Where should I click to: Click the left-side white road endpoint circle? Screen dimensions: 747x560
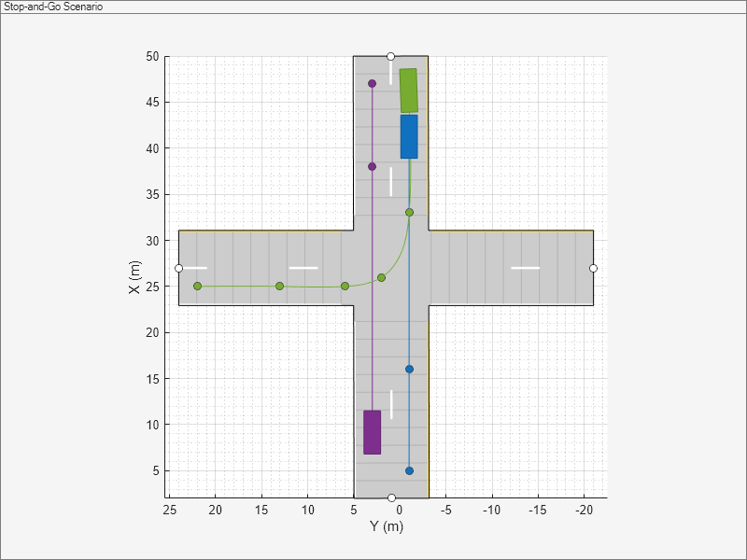(x=177, y=269)
